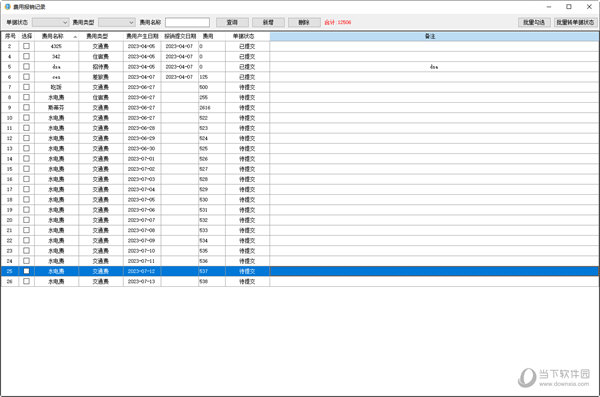Tick the checkbox in row 5
Viewport: 600px width, 397px height.
[26, 67]
